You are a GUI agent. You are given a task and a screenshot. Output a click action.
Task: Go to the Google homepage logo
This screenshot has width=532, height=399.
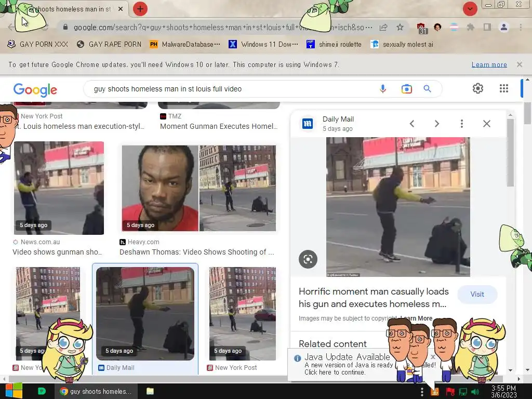tap(35, 89)
